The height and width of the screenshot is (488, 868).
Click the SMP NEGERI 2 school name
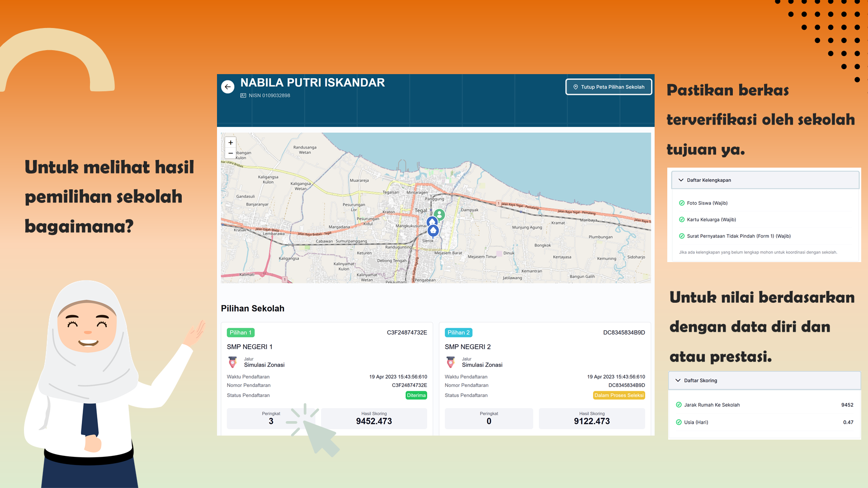pos(467,347)
